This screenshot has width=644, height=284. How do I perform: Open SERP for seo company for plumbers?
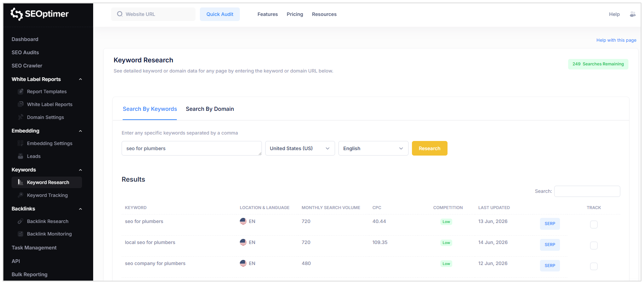click(x=550, y=266)
